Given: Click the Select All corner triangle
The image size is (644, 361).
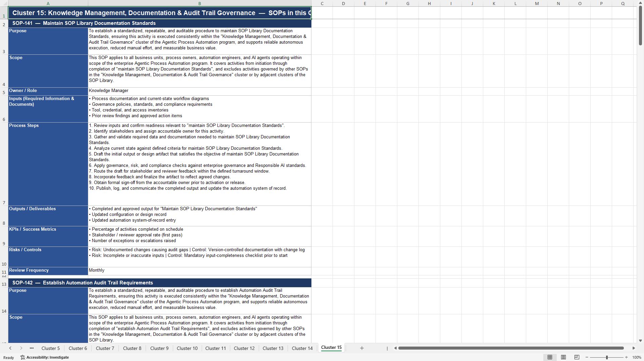Looking at the screenshot, I should coord(4,3).
